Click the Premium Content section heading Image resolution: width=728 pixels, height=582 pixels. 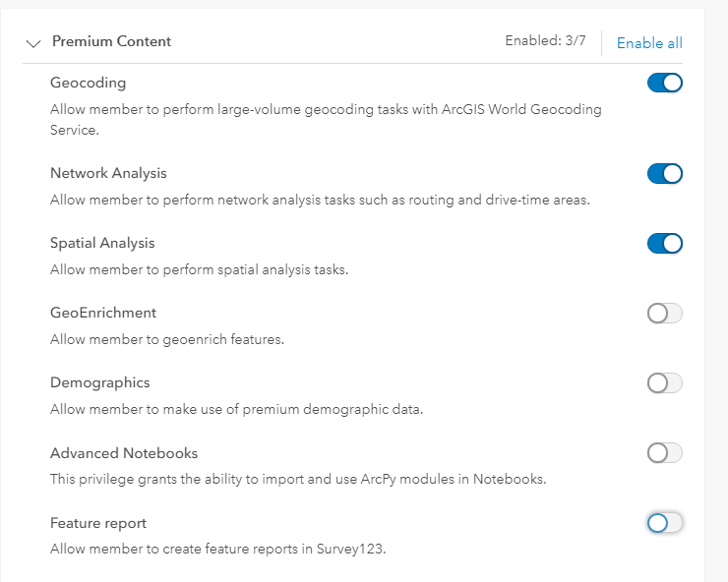111,41
